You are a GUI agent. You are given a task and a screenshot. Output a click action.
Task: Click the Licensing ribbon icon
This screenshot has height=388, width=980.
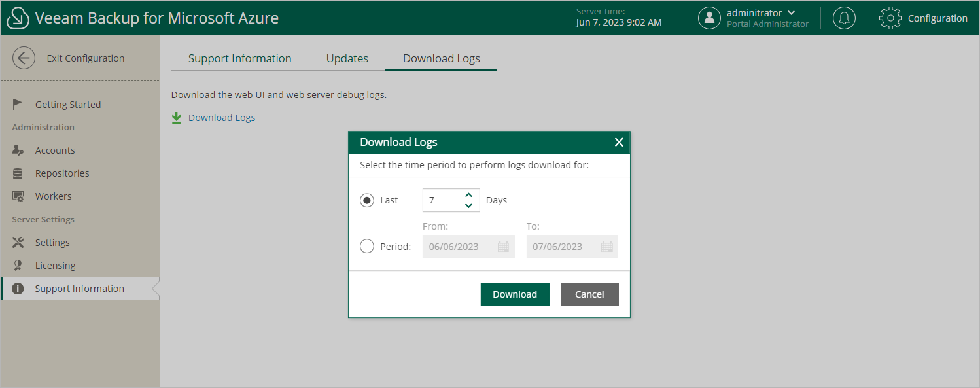click(x=18, y=266)
